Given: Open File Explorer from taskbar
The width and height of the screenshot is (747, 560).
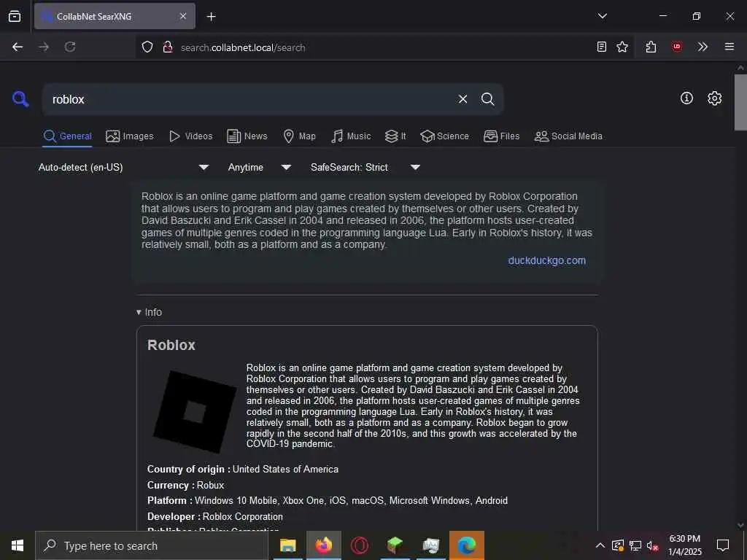Looking at the screenshot, I should 287,545.
